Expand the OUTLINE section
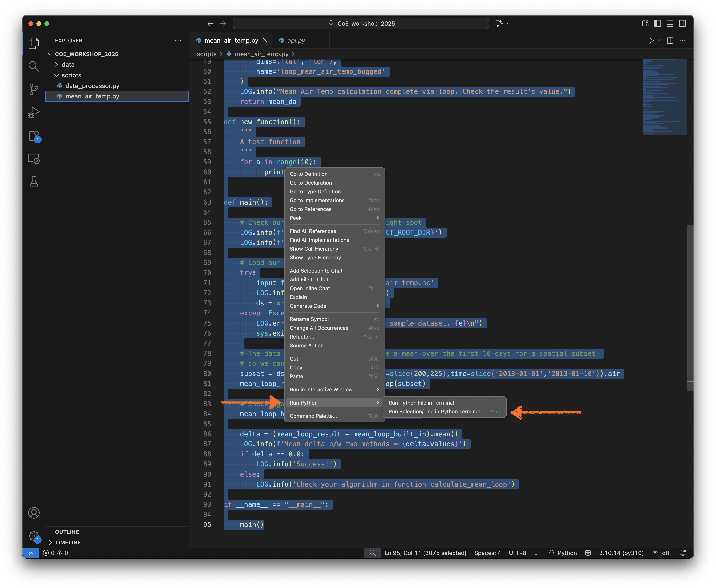This screenshot has width=716, height=588. coord(67,532)
